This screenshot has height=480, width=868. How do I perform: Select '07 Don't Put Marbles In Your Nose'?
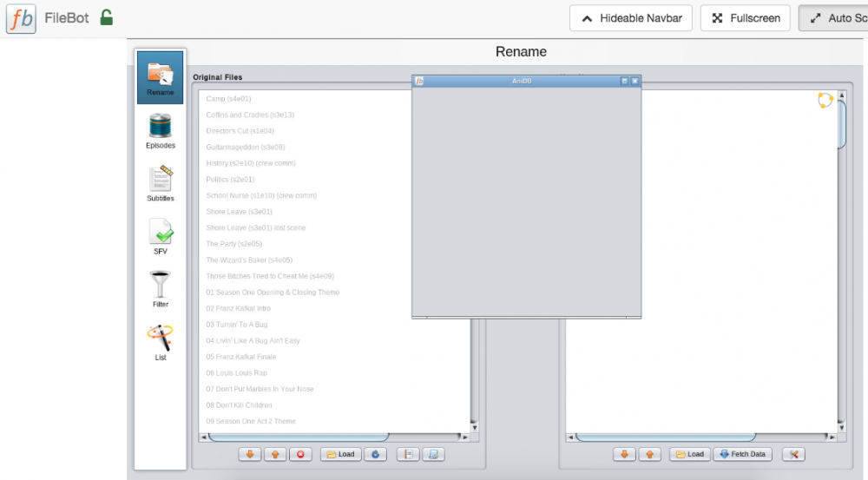pos(260,389)
